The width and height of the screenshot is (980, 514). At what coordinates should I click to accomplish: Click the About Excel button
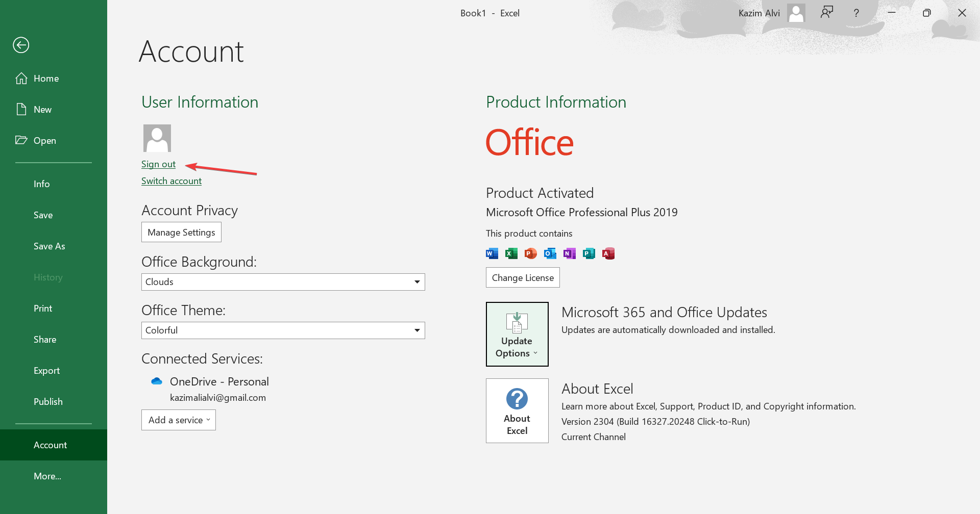tap(517, 410)
